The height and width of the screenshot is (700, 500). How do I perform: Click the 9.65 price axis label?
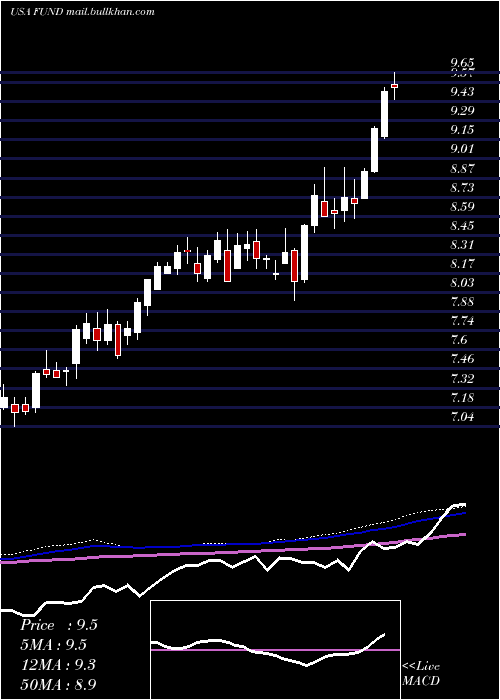tap(462, 63)
